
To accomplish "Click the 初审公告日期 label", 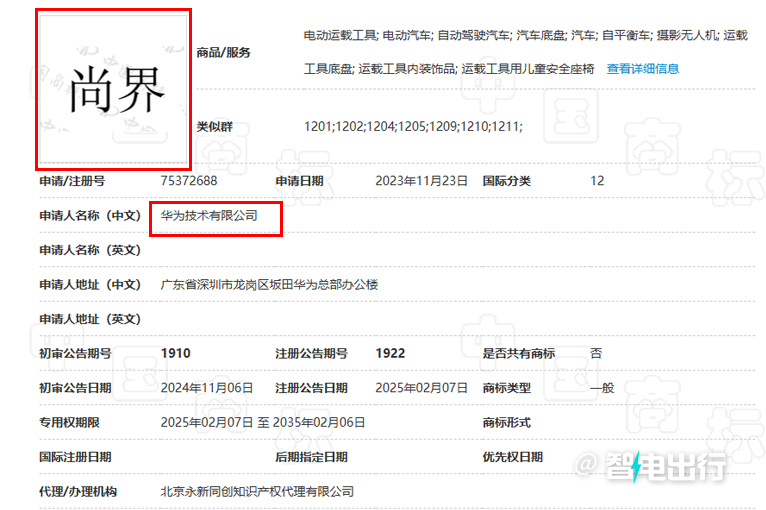I will coord(75,388).
